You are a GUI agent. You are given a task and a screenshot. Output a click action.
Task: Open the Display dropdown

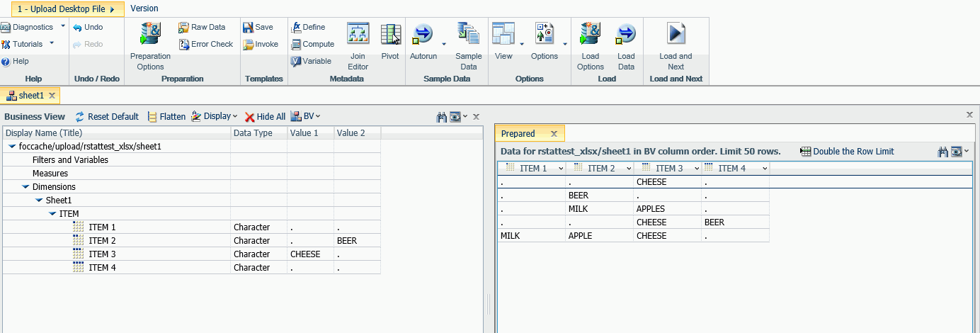click(214, 117)
